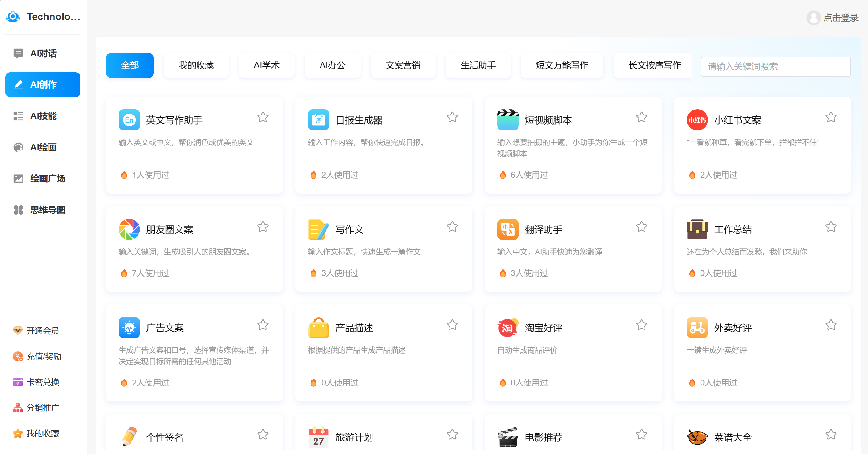Image resolution: width=868 pixels, height=454 pixels.
Task: Click the network icon beside 分销推广
Action: pos(18,407)
